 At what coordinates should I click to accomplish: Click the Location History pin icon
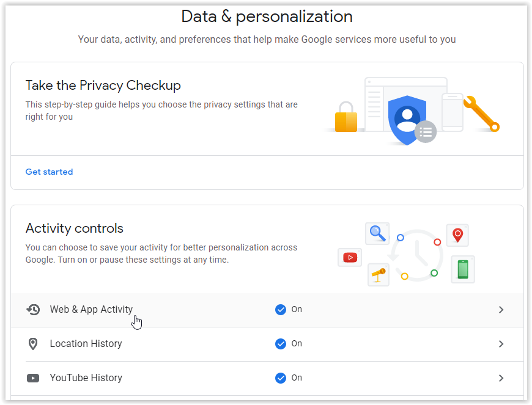(33, 344)
